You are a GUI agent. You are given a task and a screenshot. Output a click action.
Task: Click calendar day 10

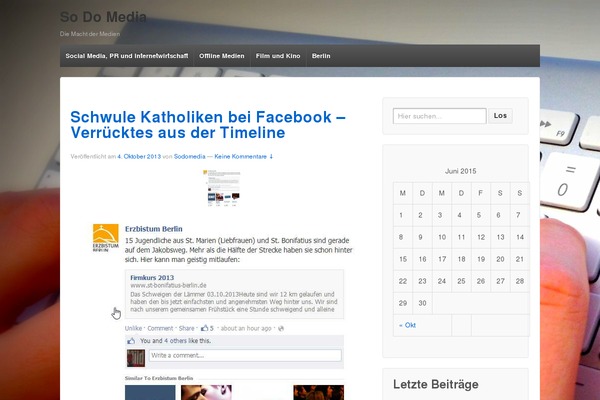442,237
